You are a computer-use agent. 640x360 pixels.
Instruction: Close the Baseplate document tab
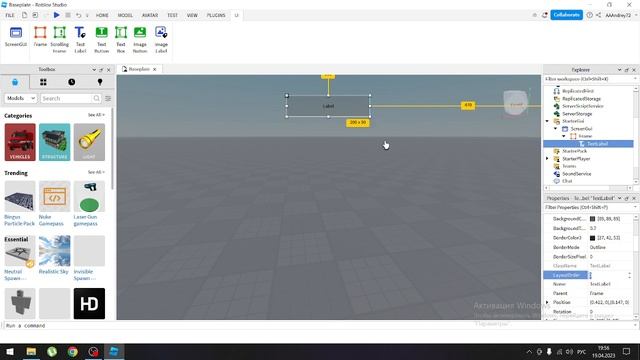155,69
